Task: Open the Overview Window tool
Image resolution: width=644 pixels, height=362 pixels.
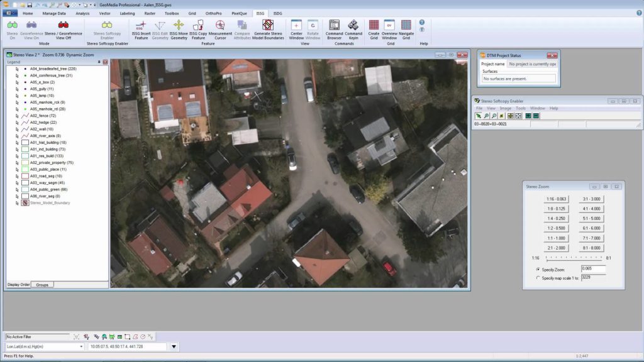Action: (388, 28)
